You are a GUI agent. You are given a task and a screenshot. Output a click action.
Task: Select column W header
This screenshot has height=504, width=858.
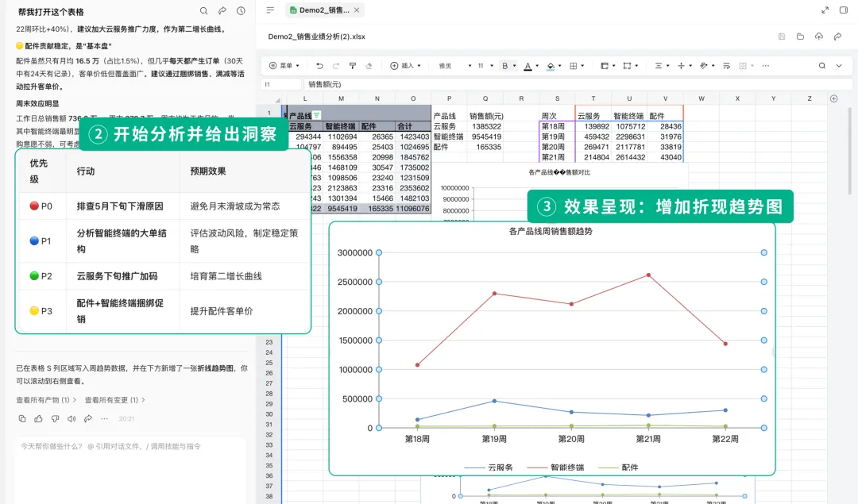(x=701, y=99)
